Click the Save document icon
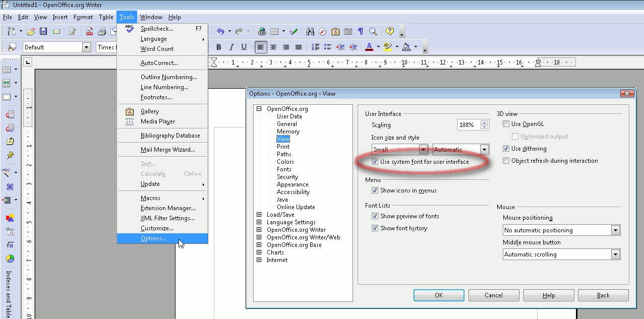The width and height of the screenshot is (644, 319). click(43, 31)
